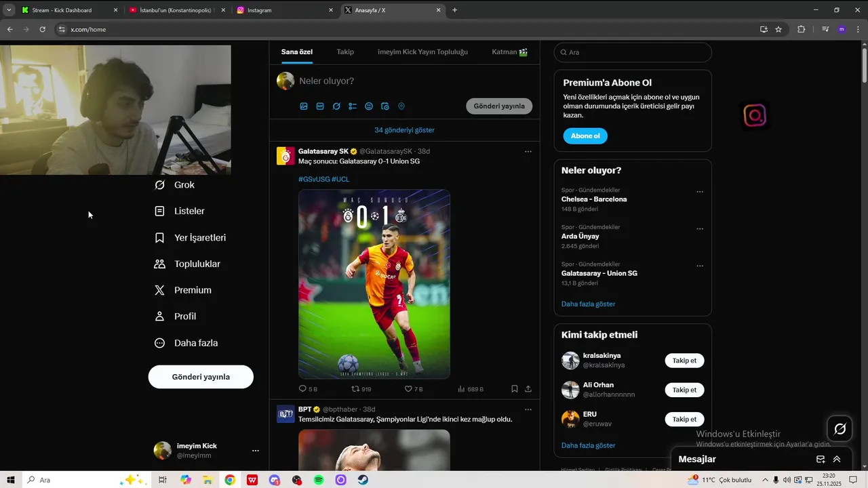Click the browser address bar showing x.com/home
Image resolution: width=868 pixels, height=488 pixels.
point(407,29)
